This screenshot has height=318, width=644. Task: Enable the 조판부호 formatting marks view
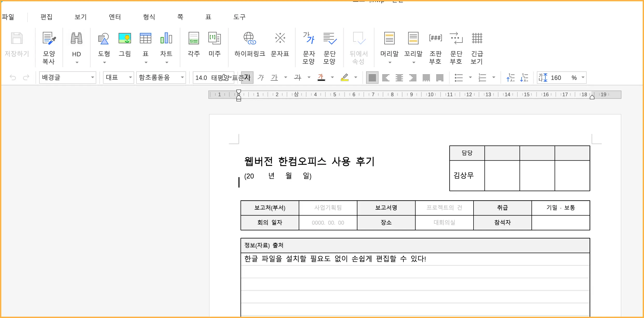coord(435,47)
